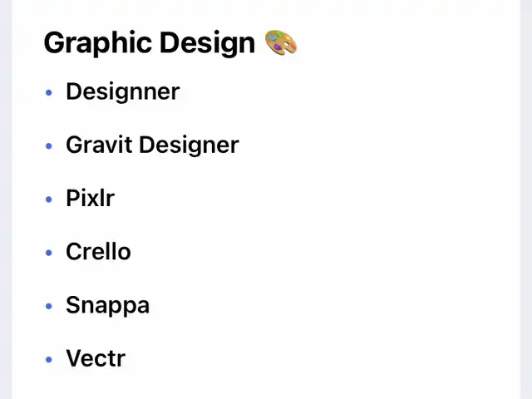
Task: Click the artist palette emoji icon
Action: click(281, 42)
